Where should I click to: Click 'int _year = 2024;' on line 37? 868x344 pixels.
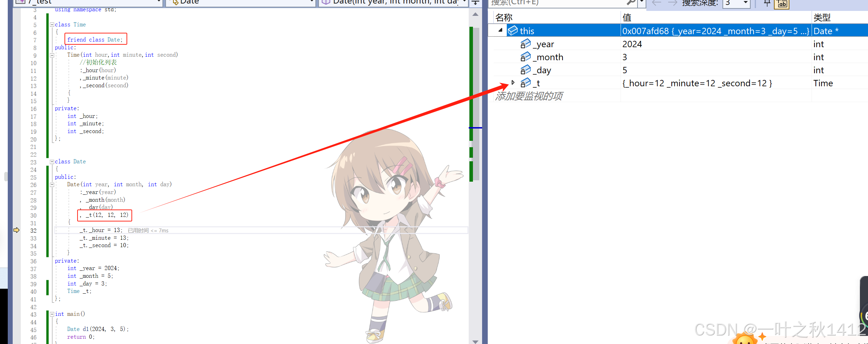pos(93,268)
